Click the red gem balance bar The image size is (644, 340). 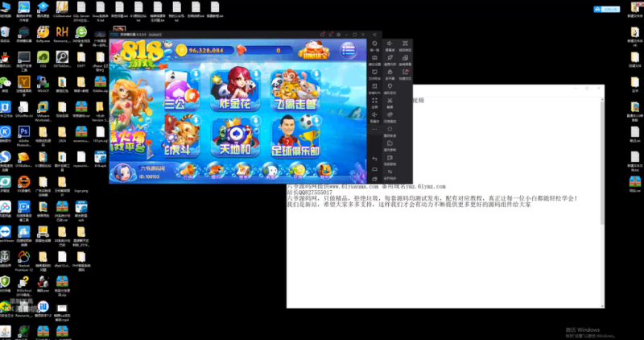point(265,51)
